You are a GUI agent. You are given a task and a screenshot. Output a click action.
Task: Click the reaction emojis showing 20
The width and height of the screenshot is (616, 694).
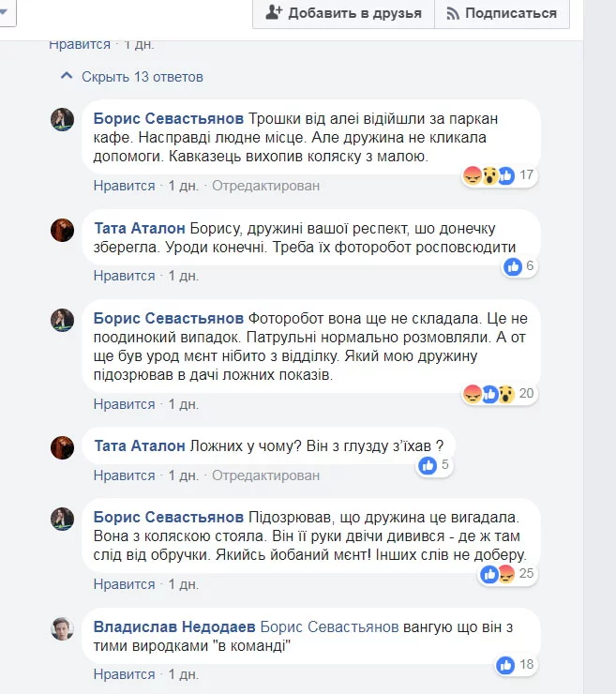(488, 394)
